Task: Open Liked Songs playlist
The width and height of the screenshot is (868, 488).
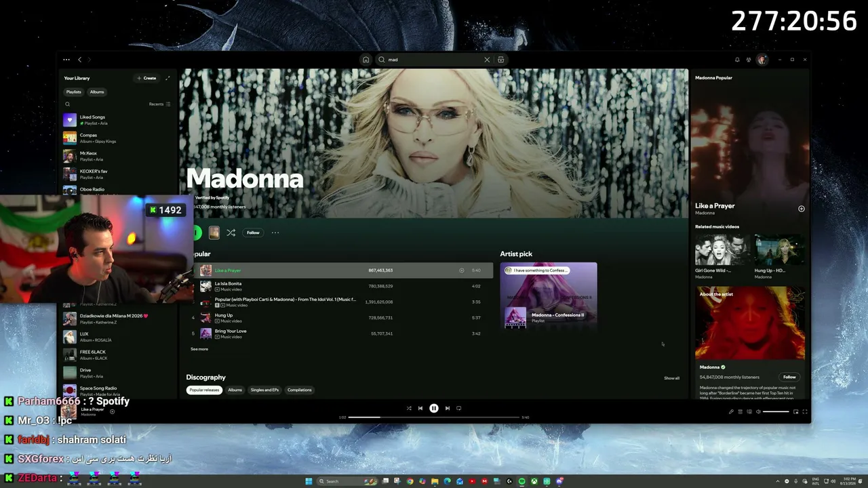Action: pyautogui.click(x=117, y=120)
